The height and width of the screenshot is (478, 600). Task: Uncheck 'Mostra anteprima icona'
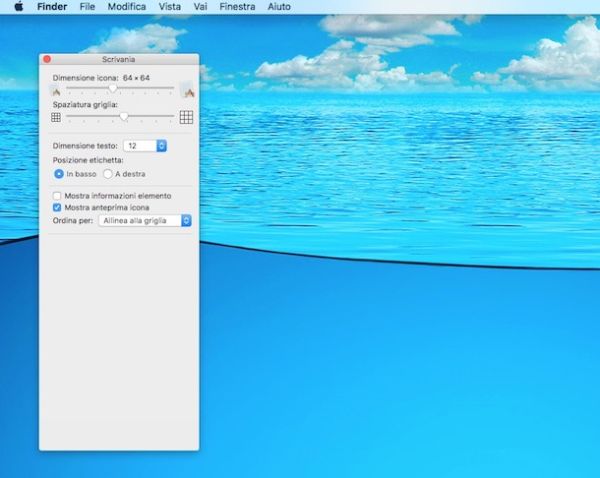pyautogui.click(x=58, y=207)
